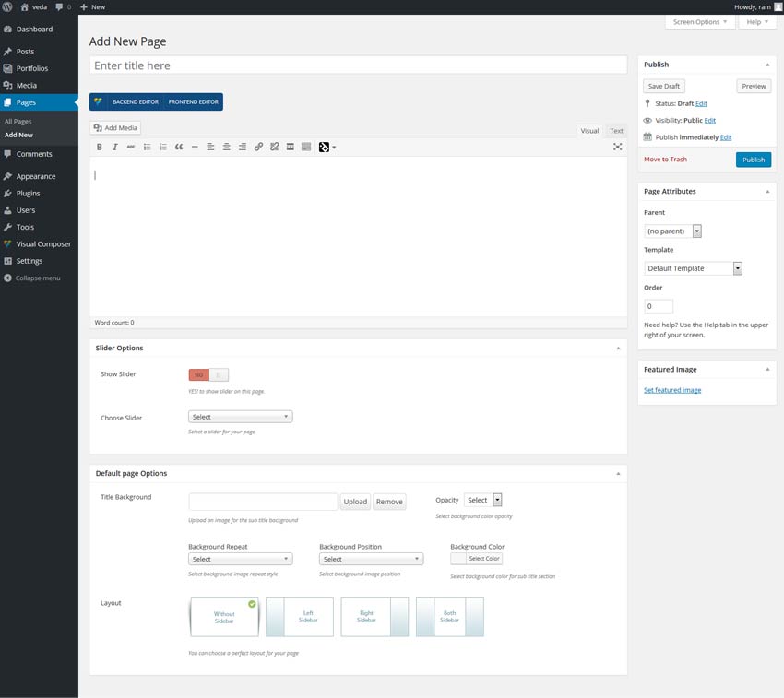Toggle Show Slider to YES
784x698 pixels.
coord(220,375)
